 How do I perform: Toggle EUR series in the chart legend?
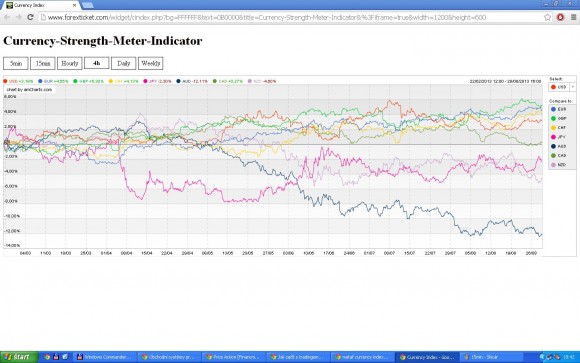[x=53, y=81]
